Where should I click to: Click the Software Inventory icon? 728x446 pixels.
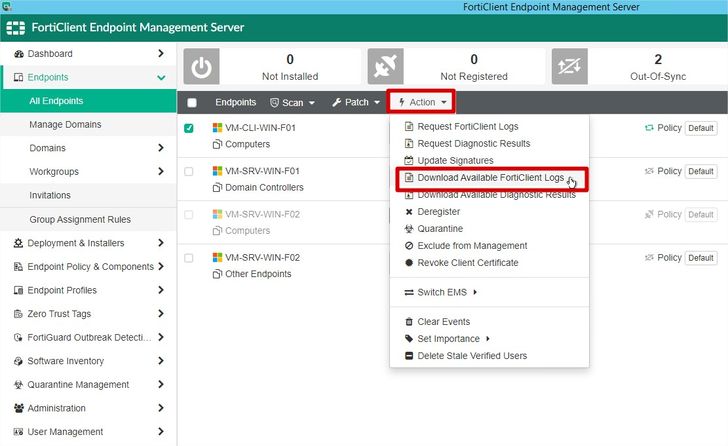(19, 361)
